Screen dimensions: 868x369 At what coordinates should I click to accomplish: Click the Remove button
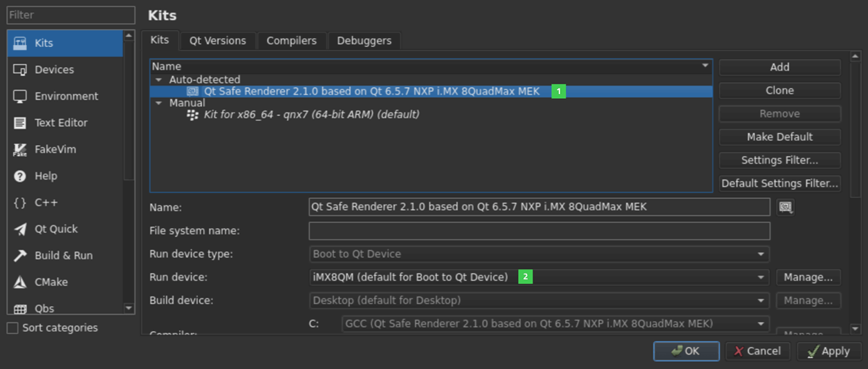coord(780,114)
